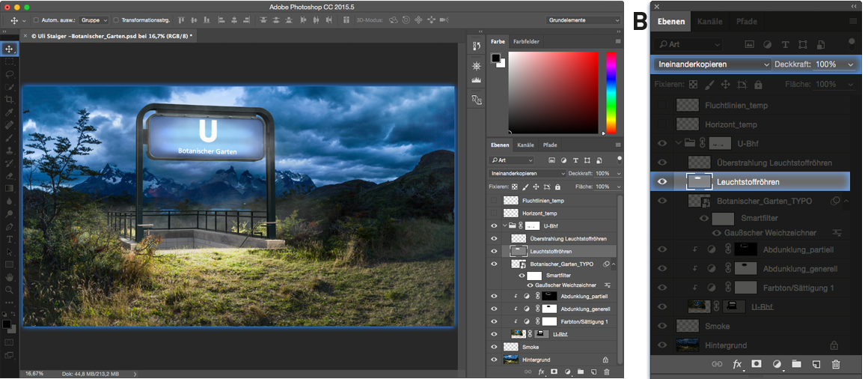
Task: Click fx icon in enlarged Ebenen panel B
Action: point(737,364)
